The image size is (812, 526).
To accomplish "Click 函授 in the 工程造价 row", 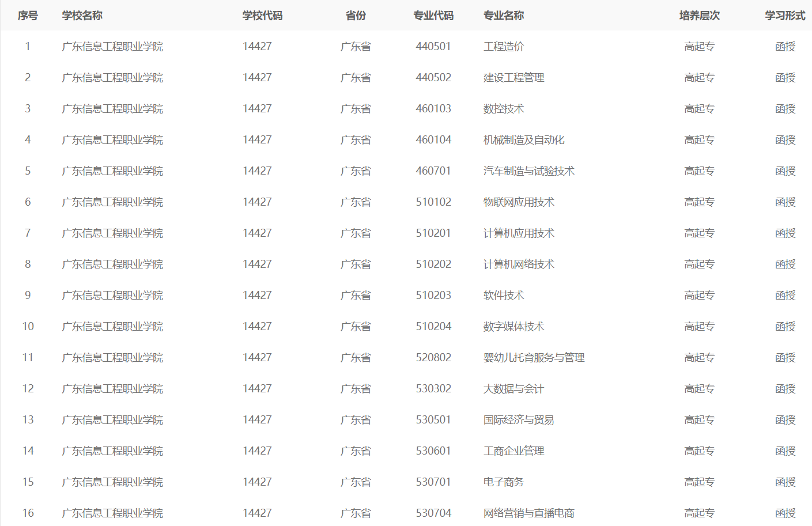I will pyautogui.click(x=785, y=47).
